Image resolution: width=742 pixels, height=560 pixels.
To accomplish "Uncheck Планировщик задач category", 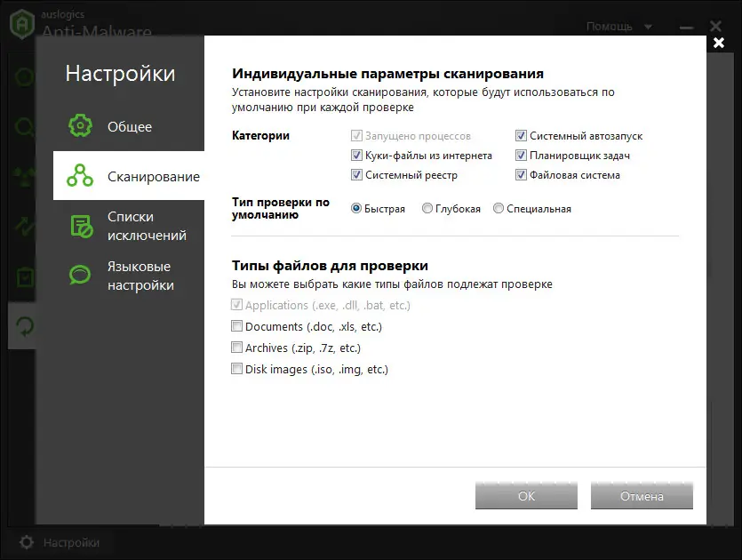I will (x=521, y=156).
